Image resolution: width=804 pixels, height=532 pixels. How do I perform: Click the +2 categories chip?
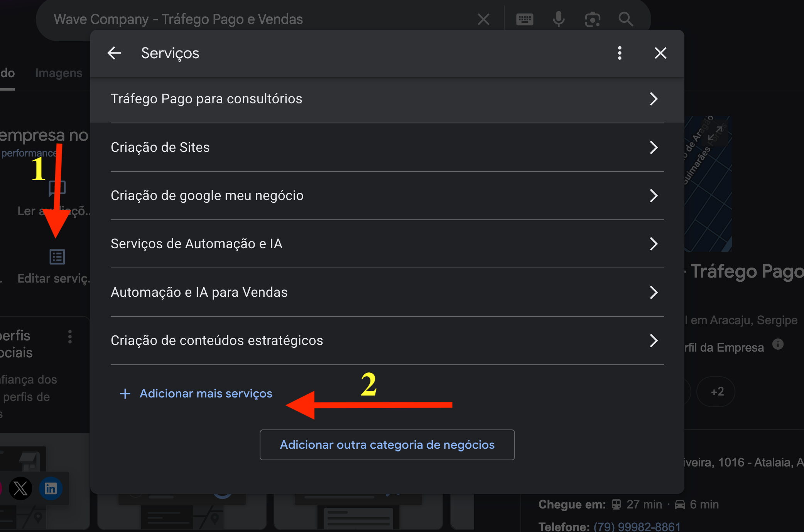[716, 392]
